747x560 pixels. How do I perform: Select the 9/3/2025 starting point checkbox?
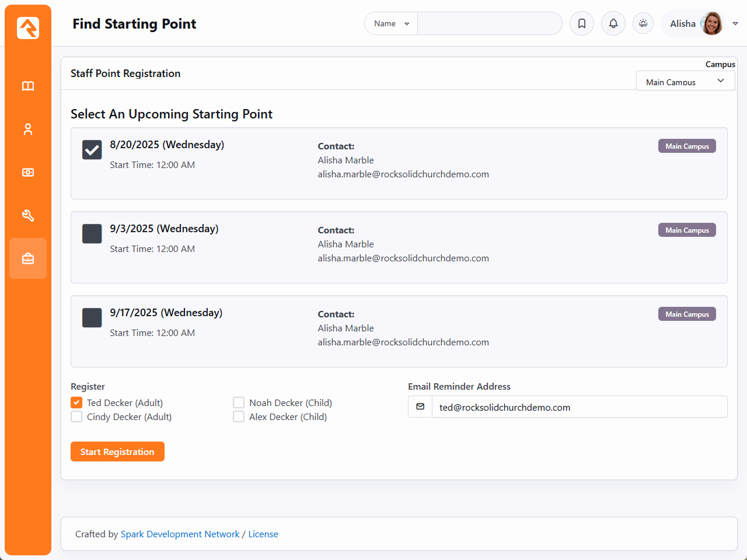tap(92, 234)
